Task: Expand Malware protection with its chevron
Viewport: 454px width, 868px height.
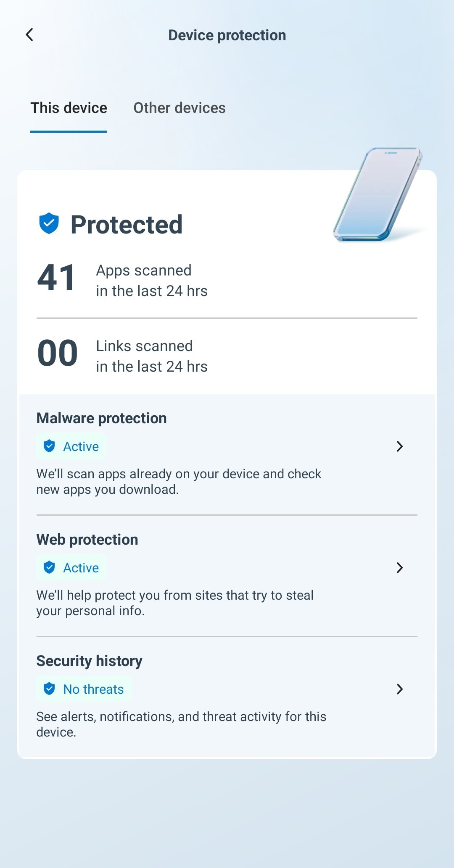Action: 400,446
